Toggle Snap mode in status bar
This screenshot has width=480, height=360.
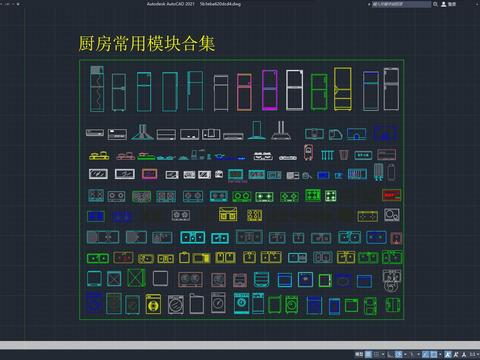[376, 354]
